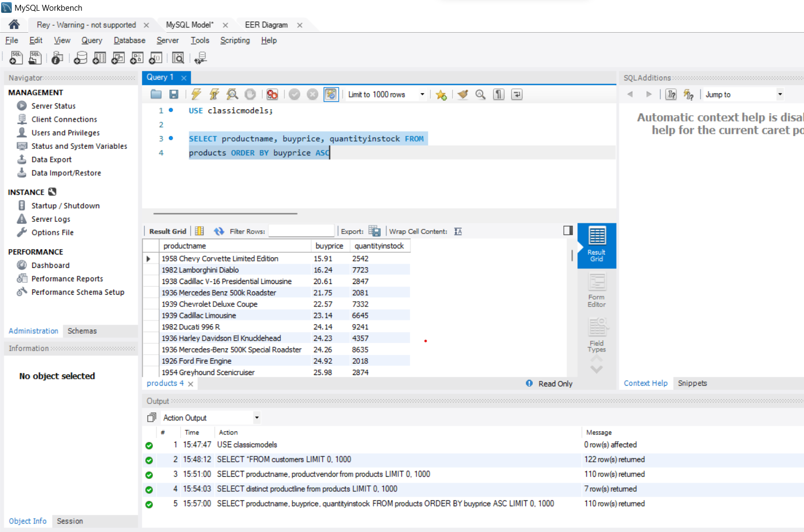Toggle the result panel side bar

(x=568, y=230)
